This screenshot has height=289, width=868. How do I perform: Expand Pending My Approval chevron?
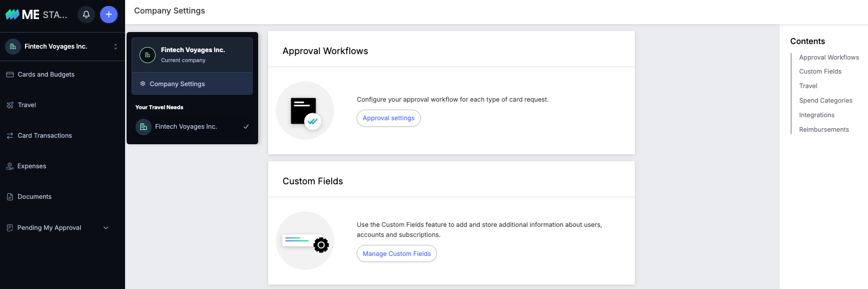106,228
